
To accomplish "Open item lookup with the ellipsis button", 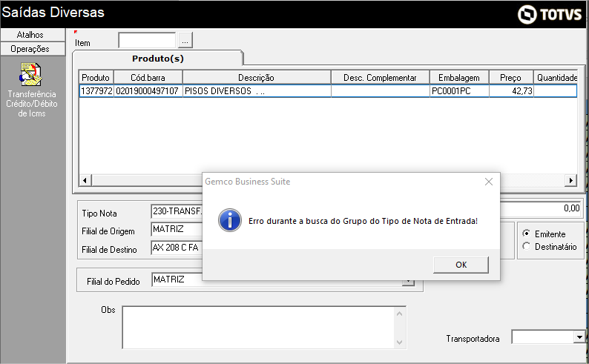I will 185,41.
